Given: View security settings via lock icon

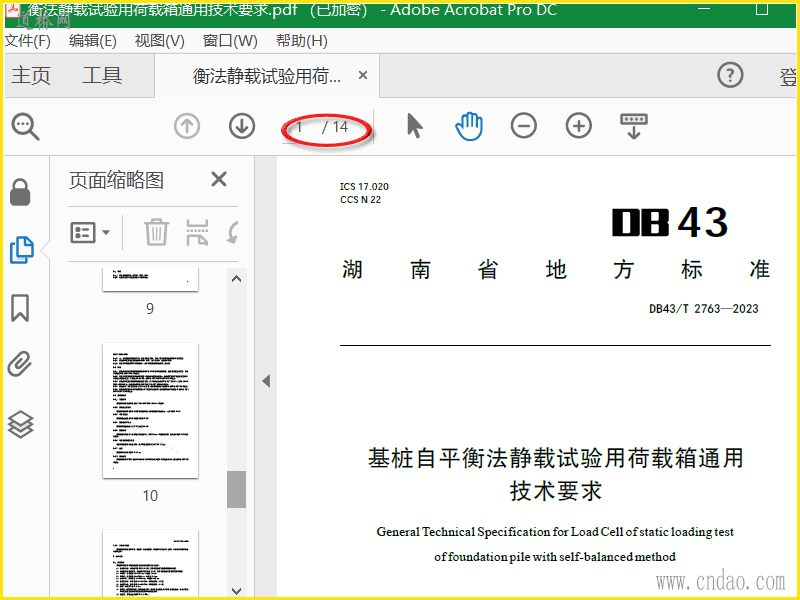Looking at the screenshot, I should (20, 192).
